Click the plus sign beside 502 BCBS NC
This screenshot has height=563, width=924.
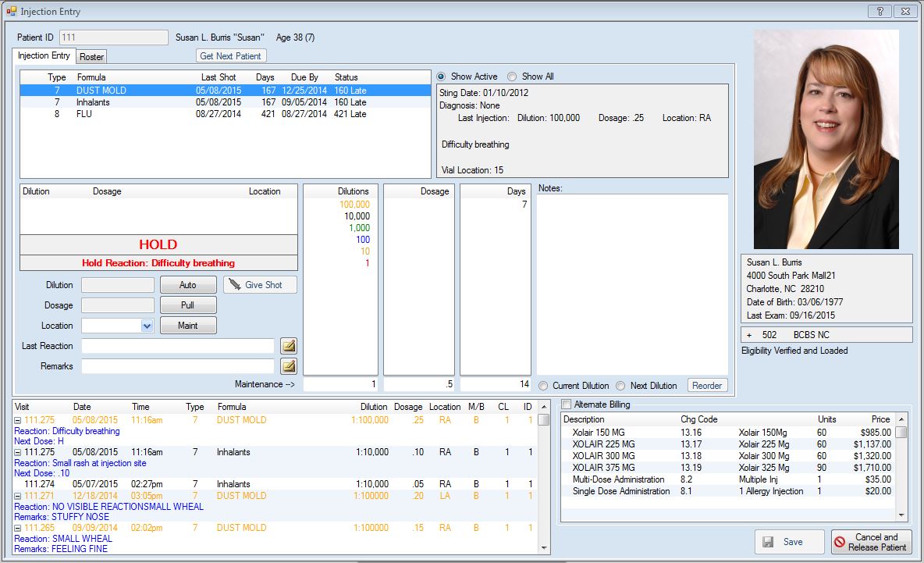[x=749, y=335]
